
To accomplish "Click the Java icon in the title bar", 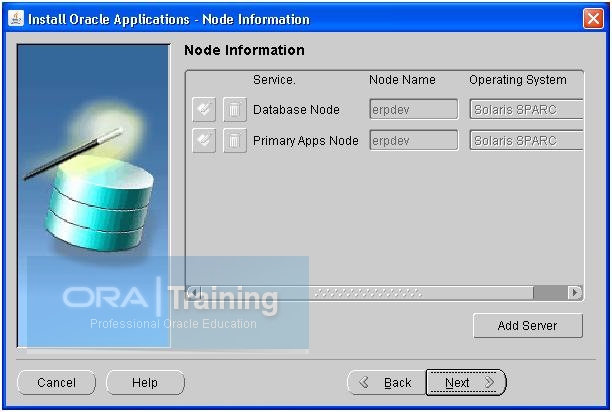I will pos(16,19).
